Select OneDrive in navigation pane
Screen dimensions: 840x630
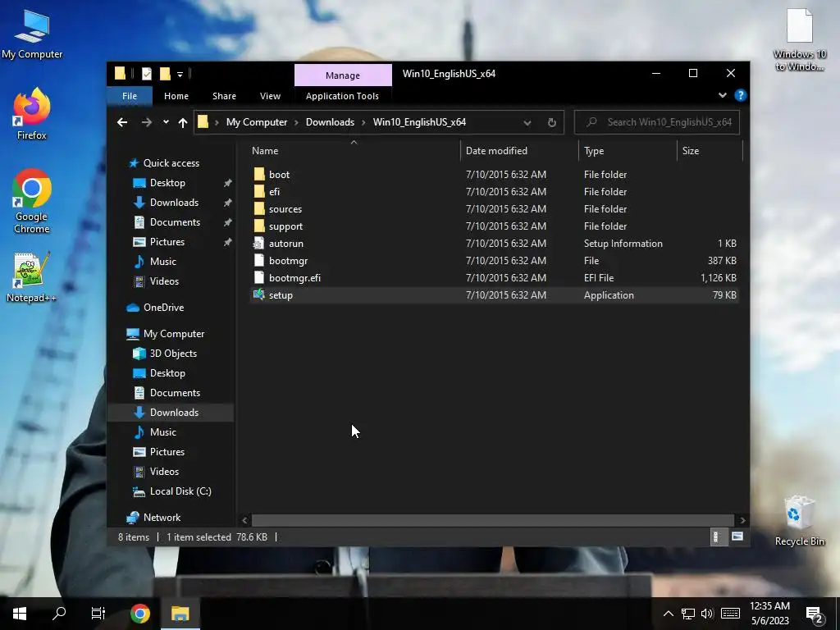point(163,307)
